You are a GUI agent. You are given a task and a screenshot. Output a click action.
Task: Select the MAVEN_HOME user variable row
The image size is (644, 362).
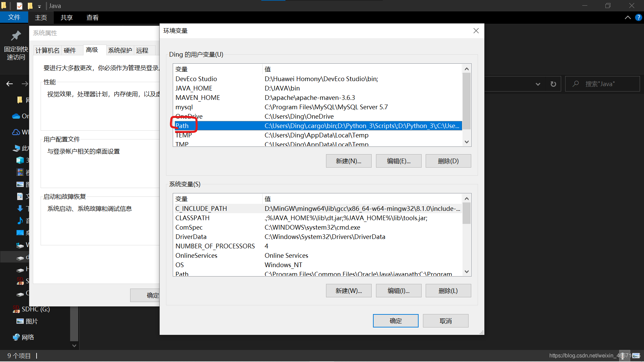[x=318, y=98]
